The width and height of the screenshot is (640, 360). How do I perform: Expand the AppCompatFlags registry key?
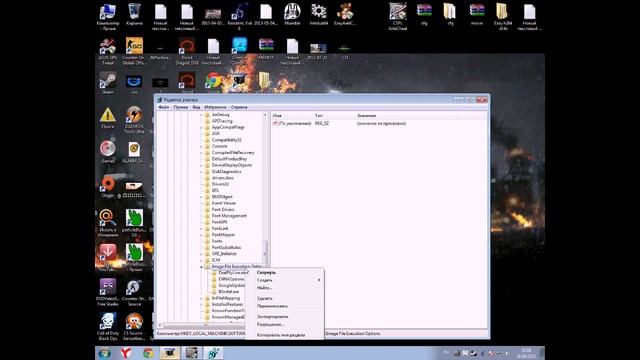[202, 127]
